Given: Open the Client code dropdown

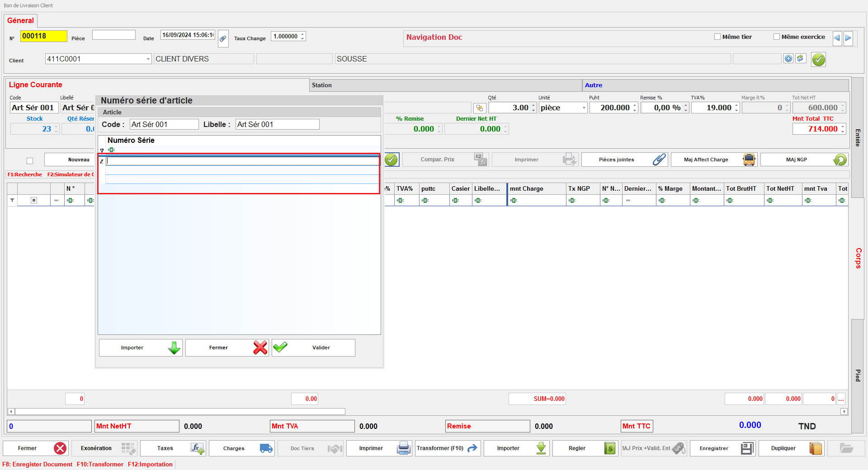Looking at the screenshot, I should point(148,59).
